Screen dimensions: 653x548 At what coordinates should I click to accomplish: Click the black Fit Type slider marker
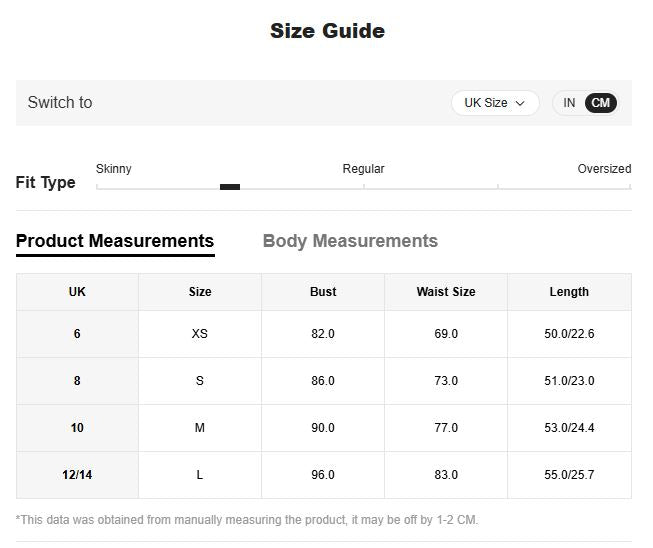pos(230,186)
